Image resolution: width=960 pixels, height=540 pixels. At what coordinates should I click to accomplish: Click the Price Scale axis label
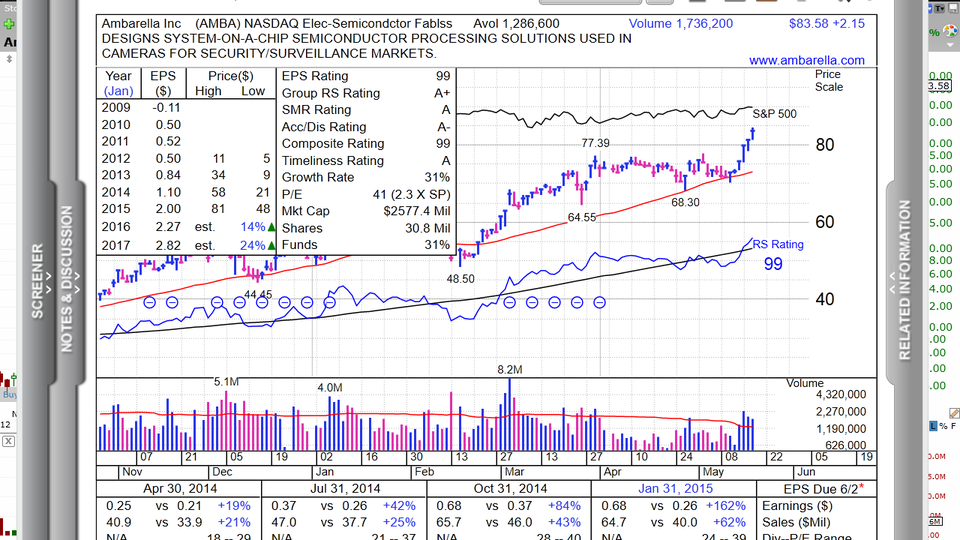[829, 80]
